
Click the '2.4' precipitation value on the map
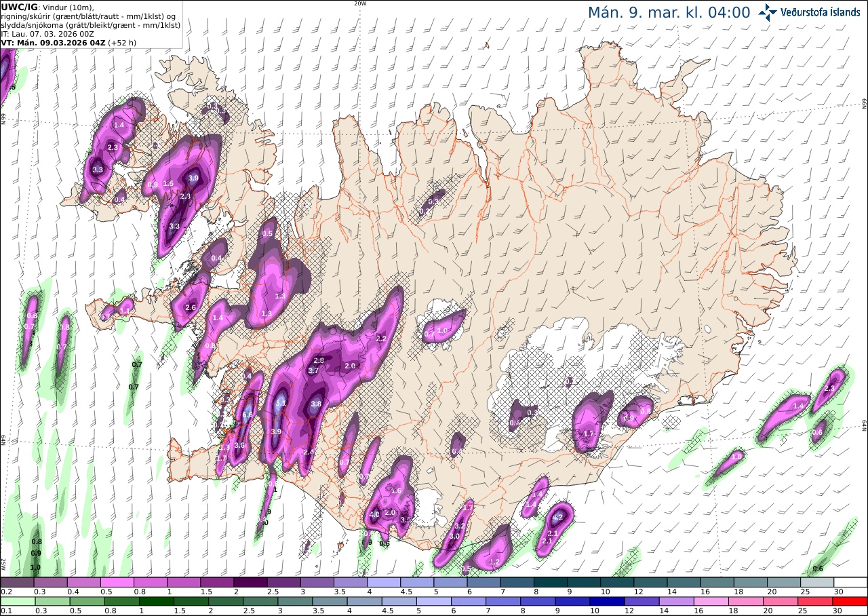point(309,453)
